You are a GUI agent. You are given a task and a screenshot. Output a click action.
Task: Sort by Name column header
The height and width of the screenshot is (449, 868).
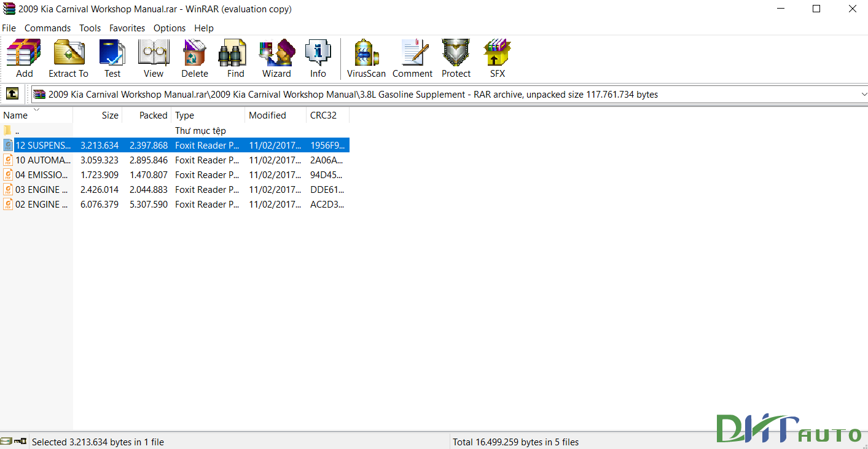[36, 115]
